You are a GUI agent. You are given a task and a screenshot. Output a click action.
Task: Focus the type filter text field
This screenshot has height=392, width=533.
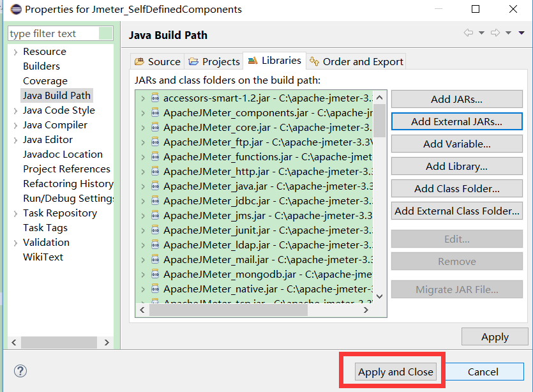[x=60, y=33]
